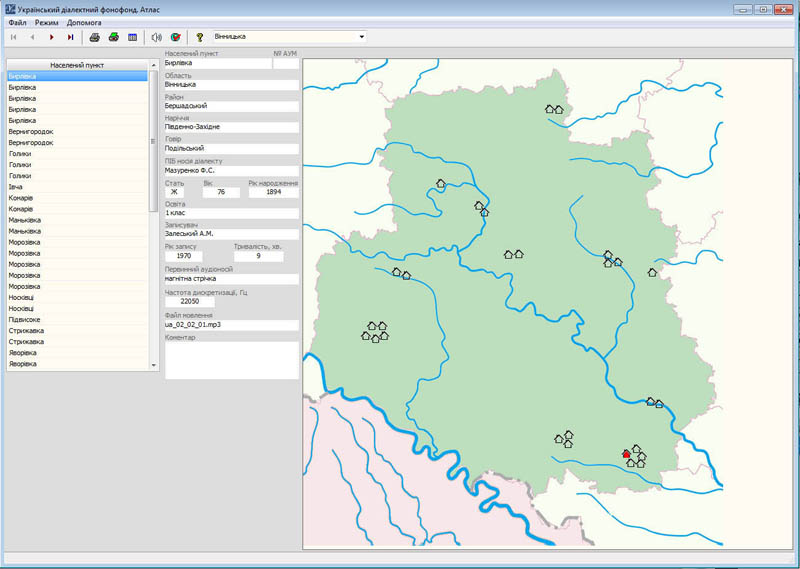Maximize the Атлас window
Viewport: 800px width, 569px height.
(x=763, y=9)
